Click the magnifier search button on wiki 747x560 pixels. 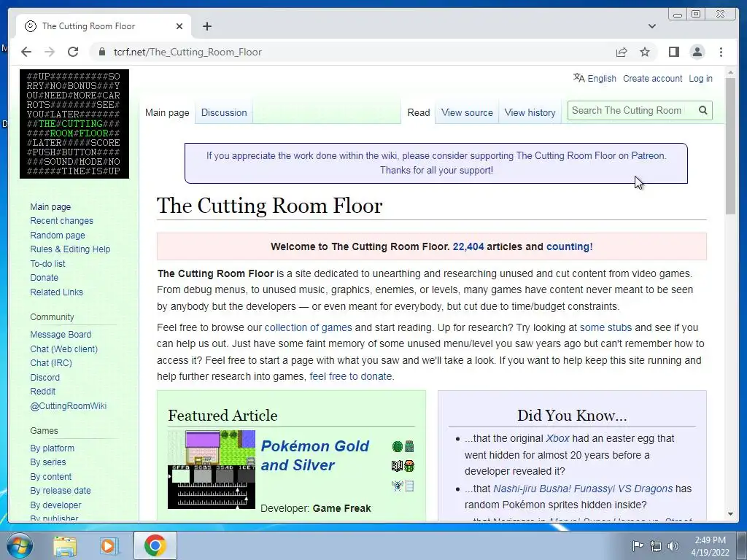coord(703,111)
